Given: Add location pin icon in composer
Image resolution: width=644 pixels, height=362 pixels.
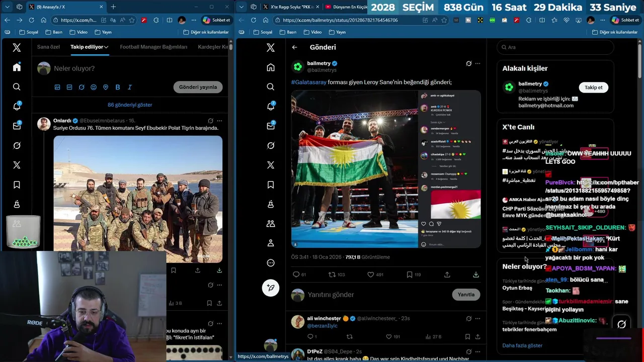Looking at the screenshot, I should click(106, 87).
